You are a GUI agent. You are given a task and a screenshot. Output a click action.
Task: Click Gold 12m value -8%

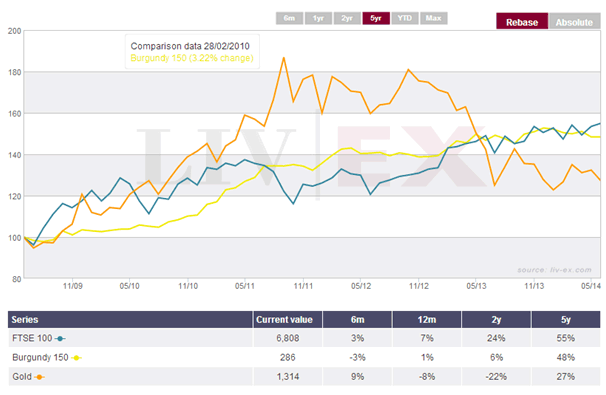click(x=427, y=376)
